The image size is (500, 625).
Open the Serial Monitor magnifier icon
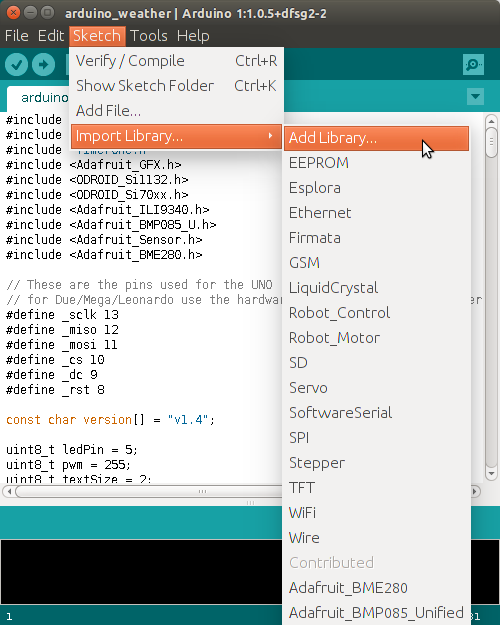point(473,64)
